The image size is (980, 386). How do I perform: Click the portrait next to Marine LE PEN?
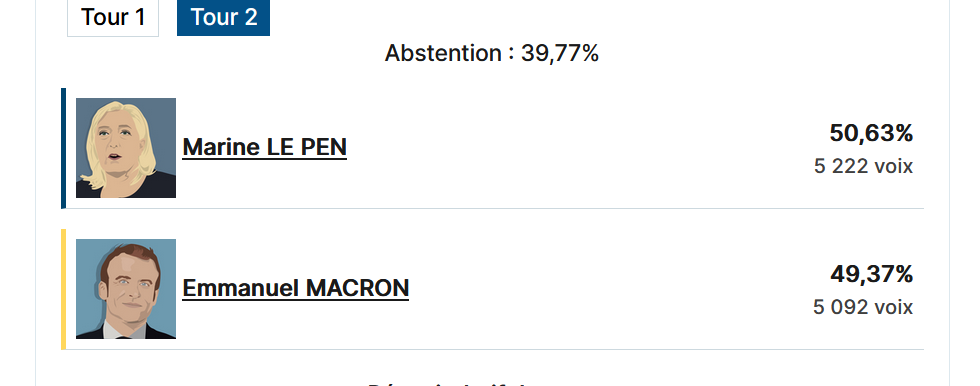coord(126,148)
